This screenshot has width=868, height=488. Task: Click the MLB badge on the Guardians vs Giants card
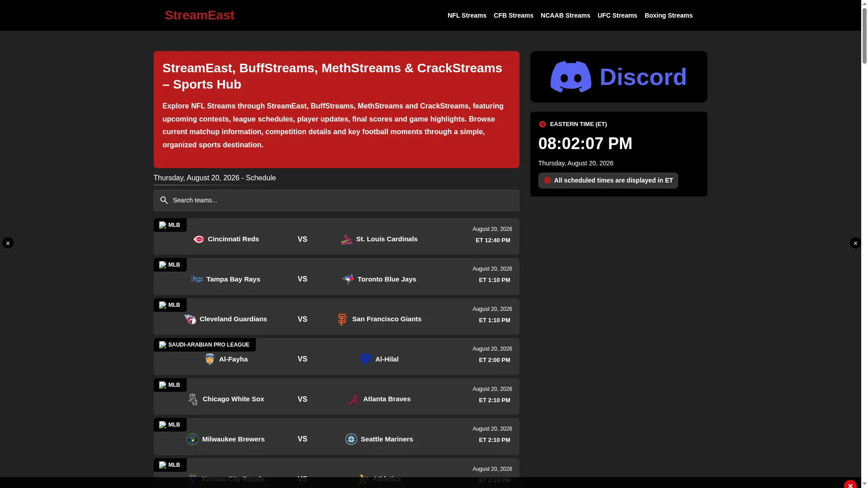pos(170,305)
